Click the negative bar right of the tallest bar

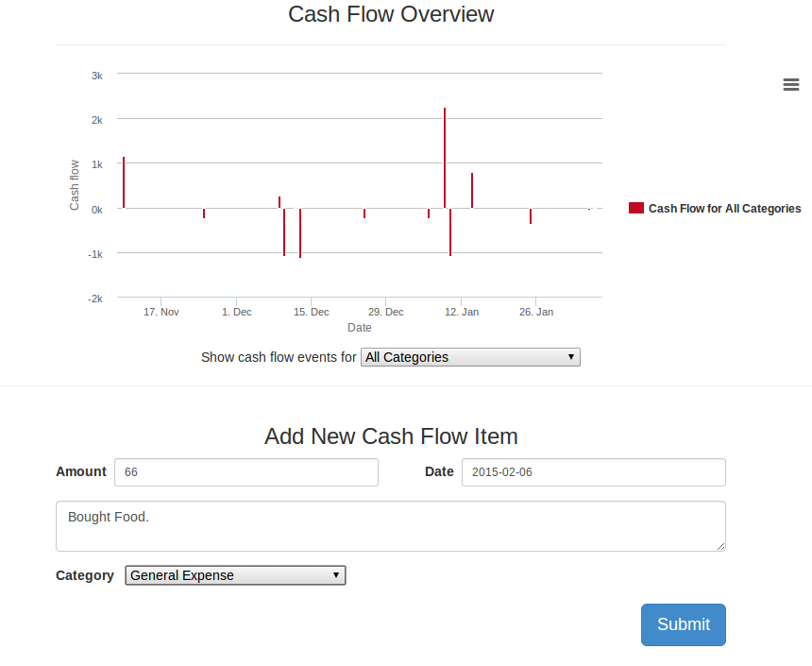pos(450,232)
